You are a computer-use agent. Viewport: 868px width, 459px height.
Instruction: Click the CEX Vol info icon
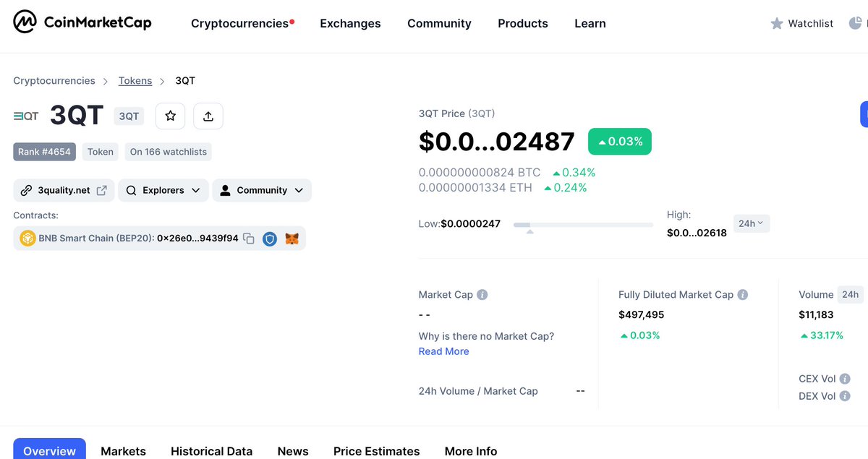[845, 379]
